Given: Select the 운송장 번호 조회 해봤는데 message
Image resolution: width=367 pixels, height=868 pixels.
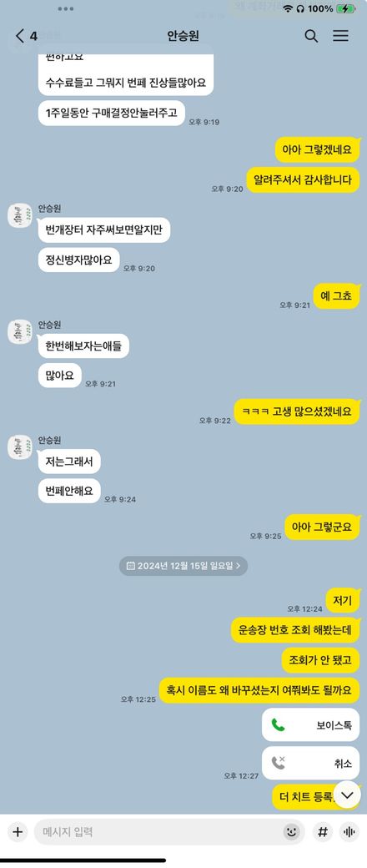Looking at the screenshot, I should point(295,630).
